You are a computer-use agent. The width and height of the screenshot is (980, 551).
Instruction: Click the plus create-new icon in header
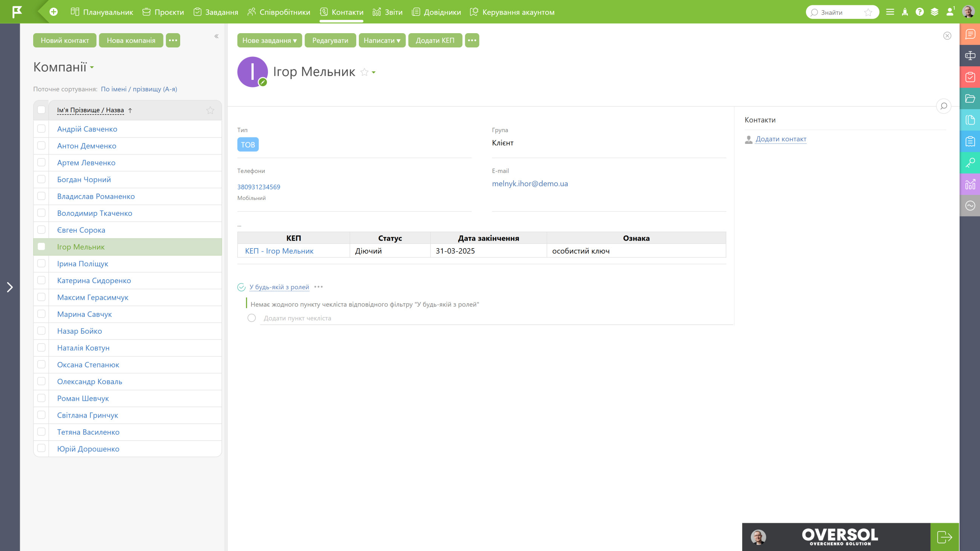pyautogui.click(x=54, y=12)
